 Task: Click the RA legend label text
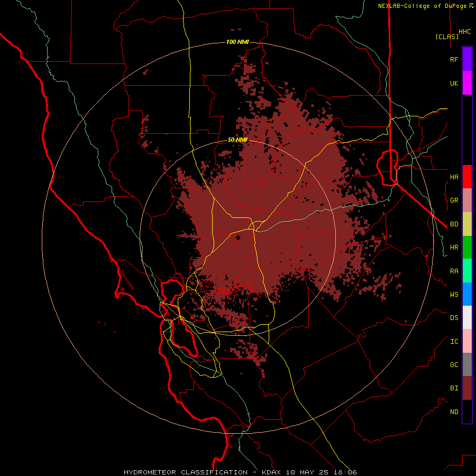454,271
